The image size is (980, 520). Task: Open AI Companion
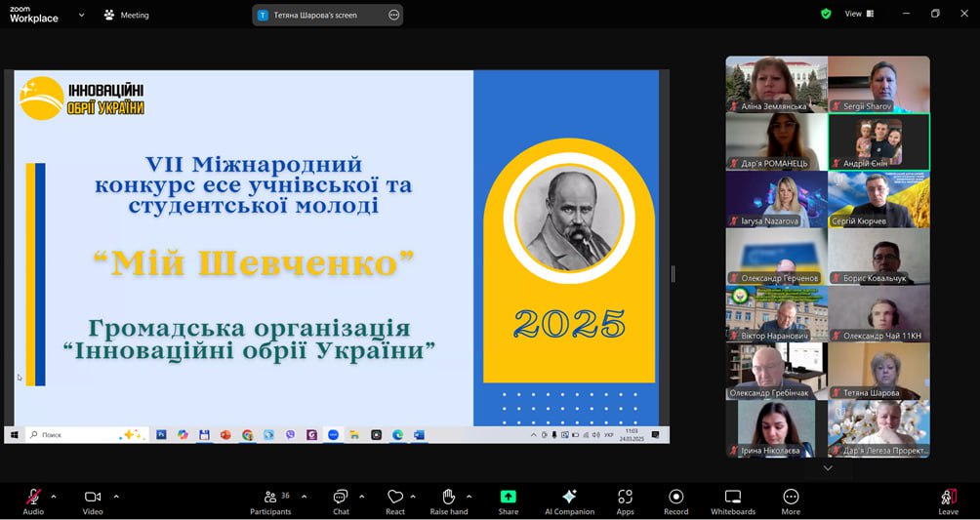click(569, 501)
